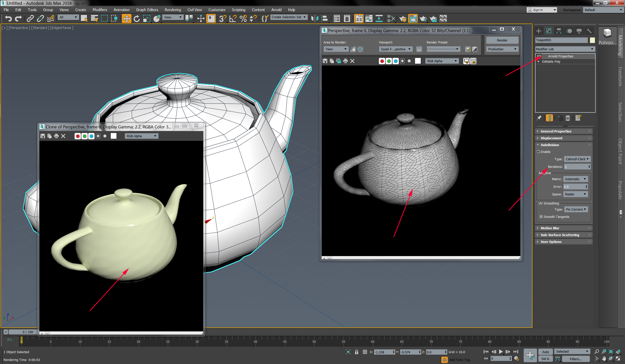Disable the Enable checkbox under Subdivision

pos(539,152)
